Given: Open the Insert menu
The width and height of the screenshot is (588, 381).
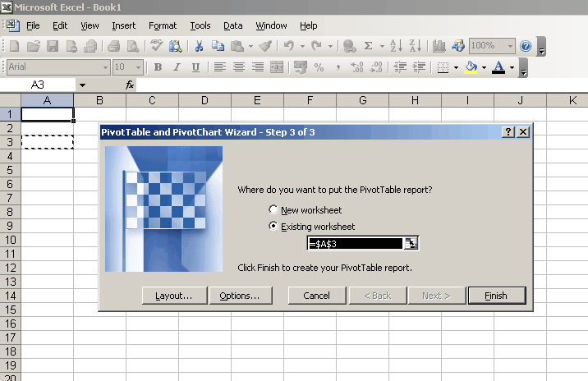Looking at the screenshot, I should (x=123, y=25).
